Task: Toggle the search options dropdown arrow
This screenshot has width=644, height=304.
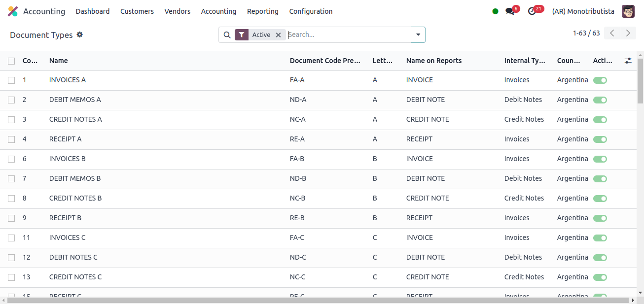Action: point(418,35)
